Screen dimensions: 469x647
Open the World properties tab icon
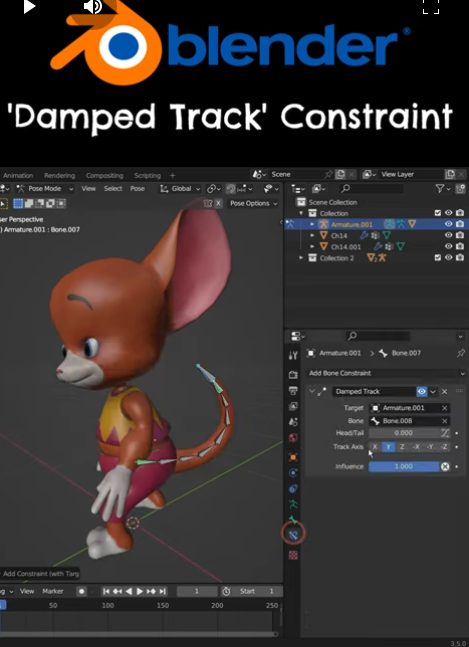(x=293, y=437)
